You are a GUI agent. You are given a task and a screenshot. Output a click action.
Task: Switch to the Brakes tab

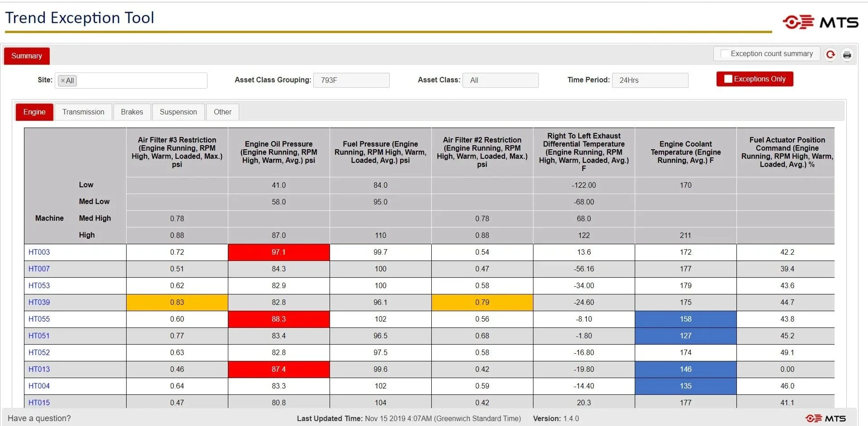pos(132,112)
